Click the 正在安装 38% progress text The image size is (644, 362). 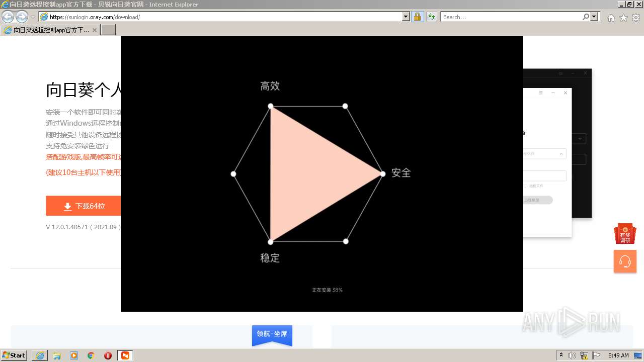click(327, 290)
